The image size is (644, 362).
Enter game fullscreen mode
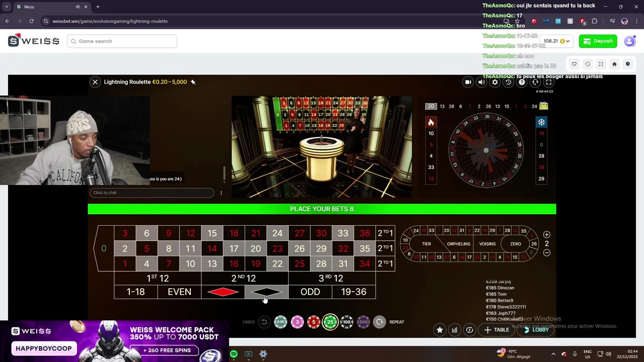click(549, 82)
